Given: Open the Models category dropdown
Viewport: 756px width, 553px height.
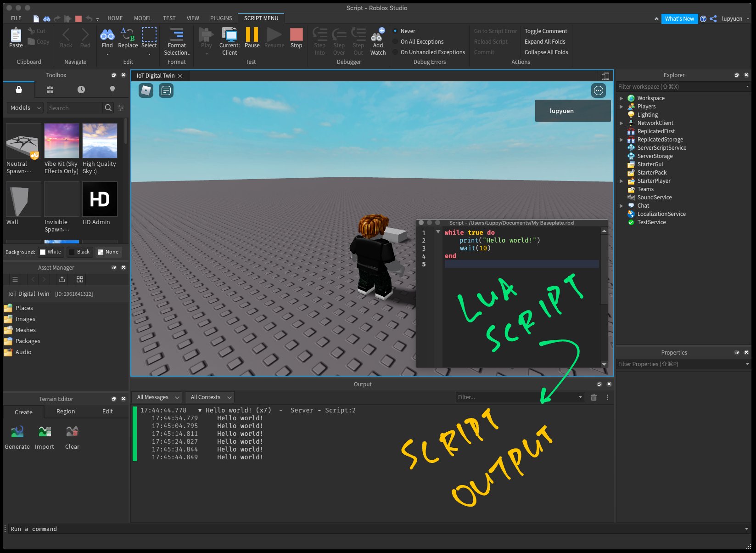Looking at the screenshot, I should (x=25, y=107).
